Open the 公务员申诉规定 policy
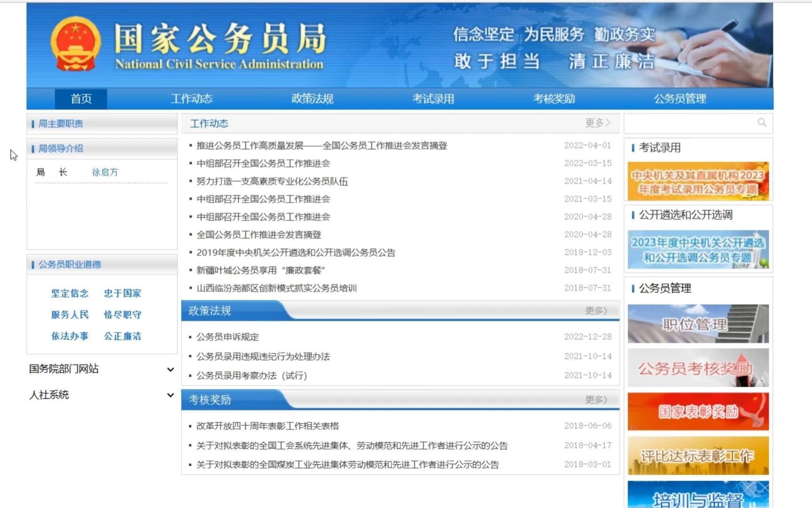 pyautogui.click(x=227, y=337)
